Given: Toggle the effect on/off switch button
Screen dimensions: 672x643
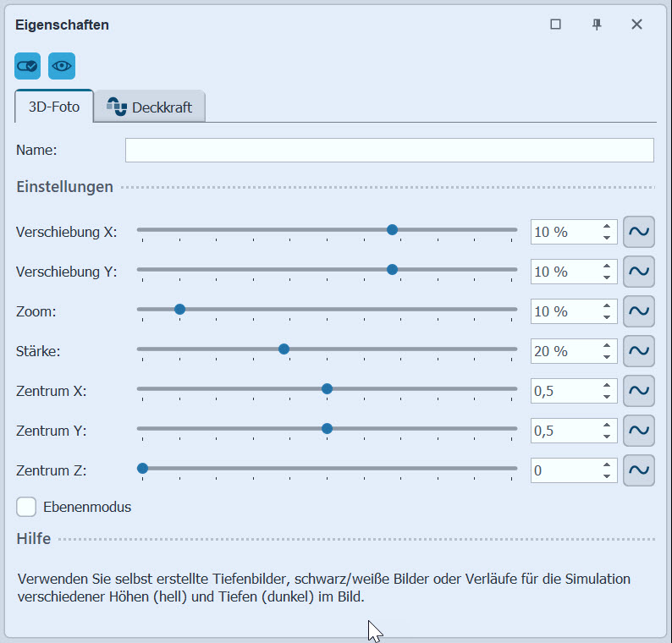Looking at the screenshot, I should (27, 65).
